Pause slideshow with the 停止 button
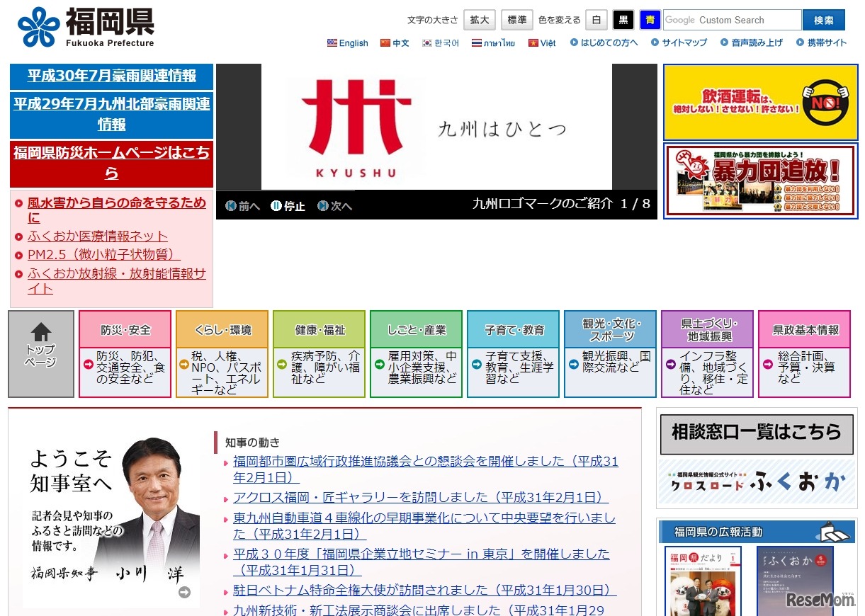 (288, 206)
